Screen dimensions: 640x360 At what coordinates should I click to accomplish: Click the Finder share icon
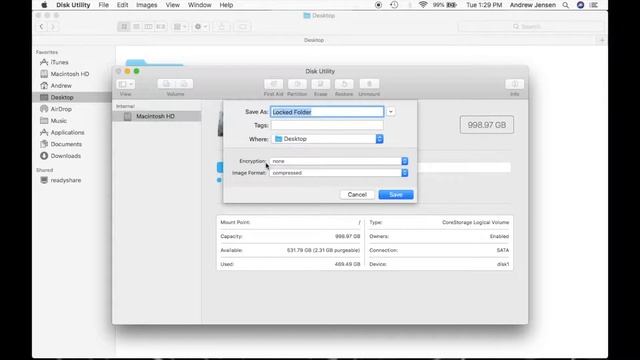[x=222, y=27]
